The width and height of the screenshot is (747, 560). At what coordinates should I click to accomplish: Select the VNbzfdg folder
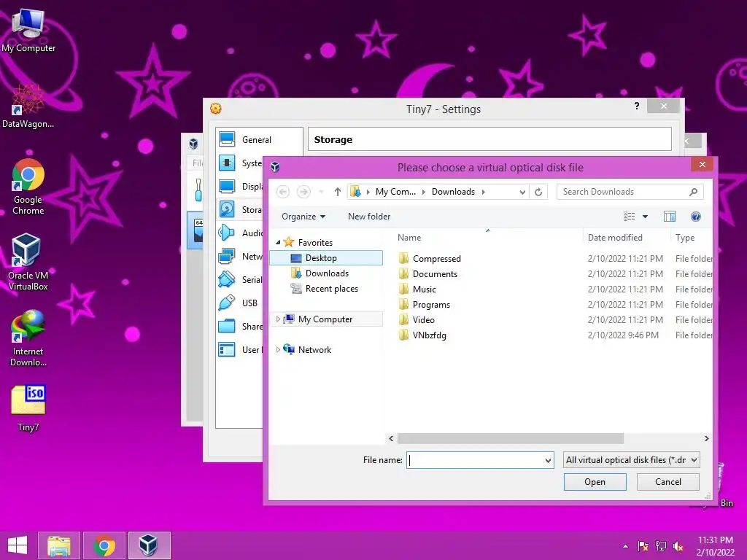429,335
